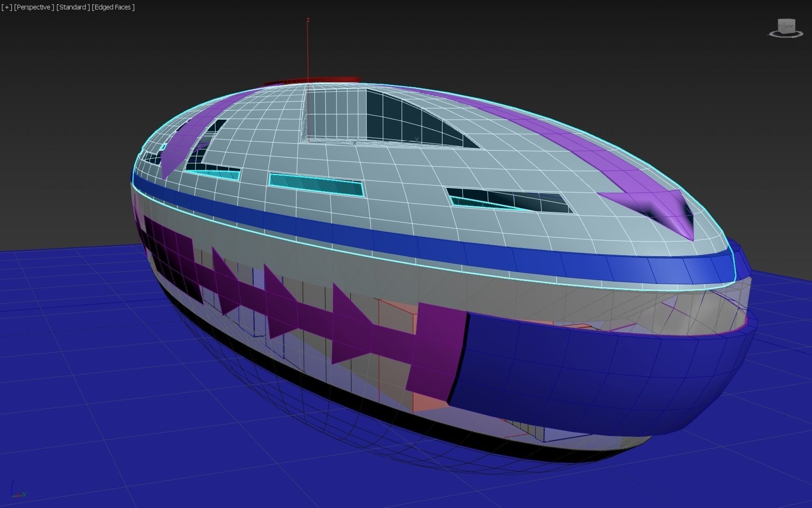This screenshot has width=812, height=508.
Task: Open the [+] viewport general menu
Action: tap(7, 7)
